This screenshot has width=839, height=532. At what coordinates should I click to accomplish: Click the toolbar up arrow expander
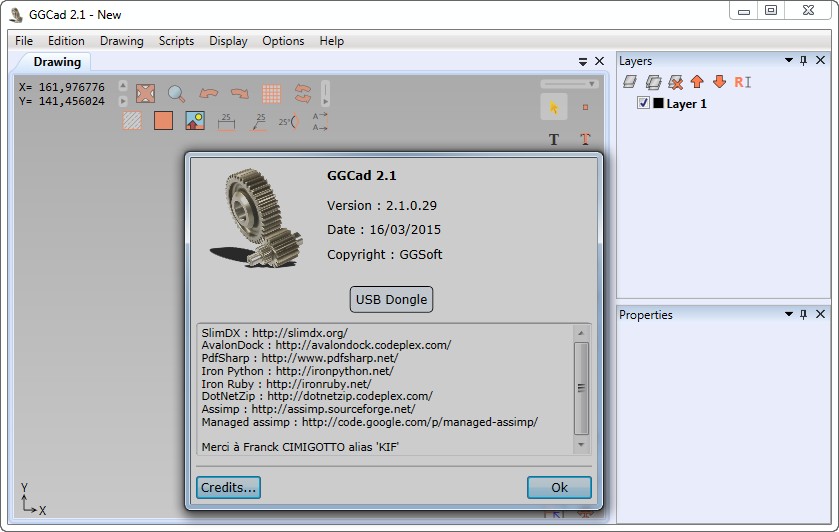point(123,86)
